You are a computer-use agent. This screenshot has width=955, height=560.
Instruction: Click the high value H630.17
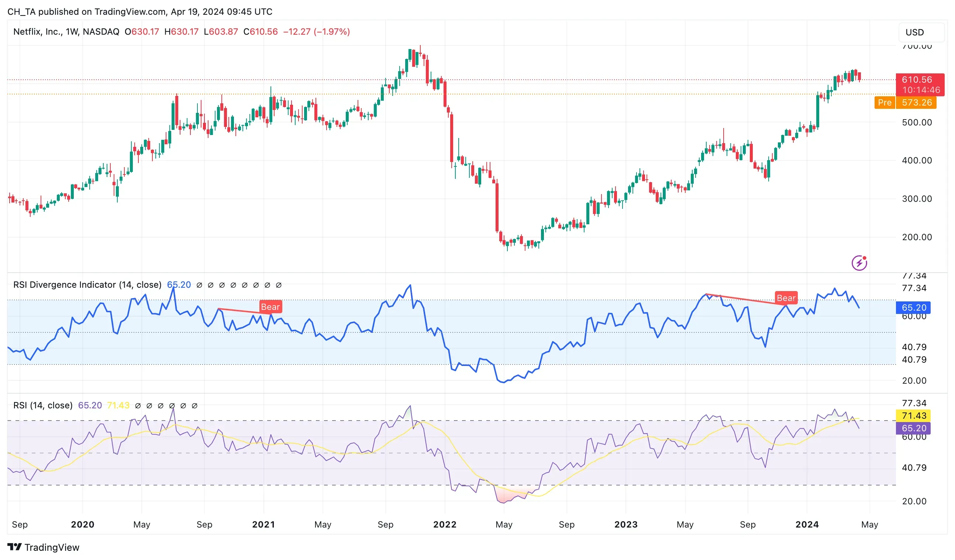point(181,31)
